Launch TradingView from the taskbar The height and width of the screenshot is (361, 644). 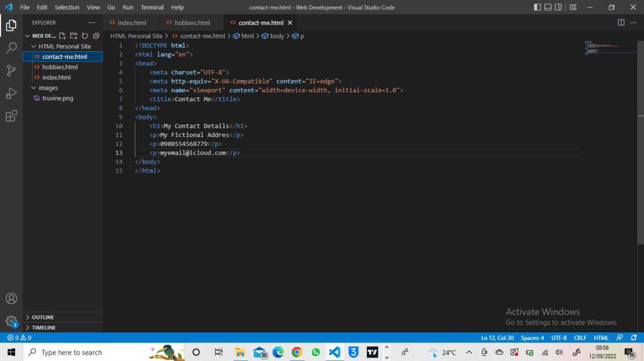pos(372,352)
